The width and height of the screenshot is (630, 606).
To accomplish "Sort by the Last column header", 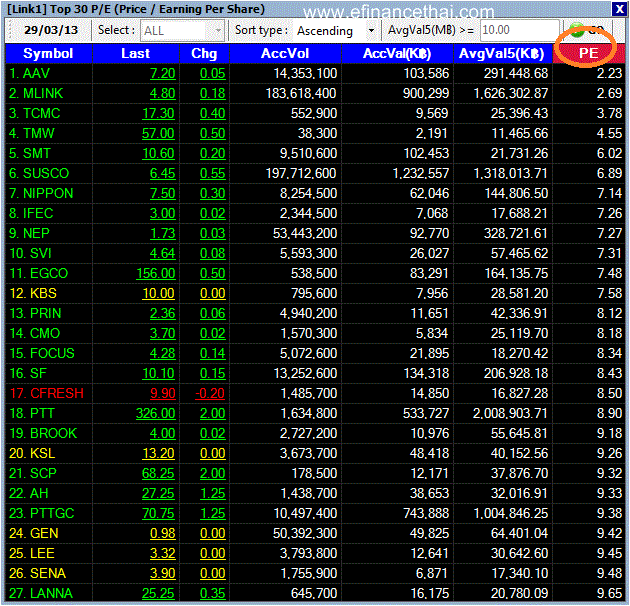I will pos(136,53).
